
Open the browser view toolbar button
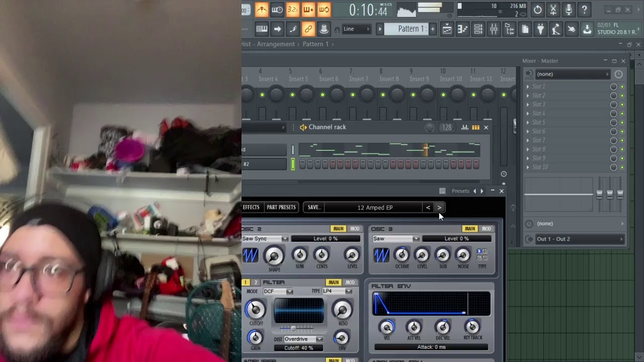pos(509,30)
